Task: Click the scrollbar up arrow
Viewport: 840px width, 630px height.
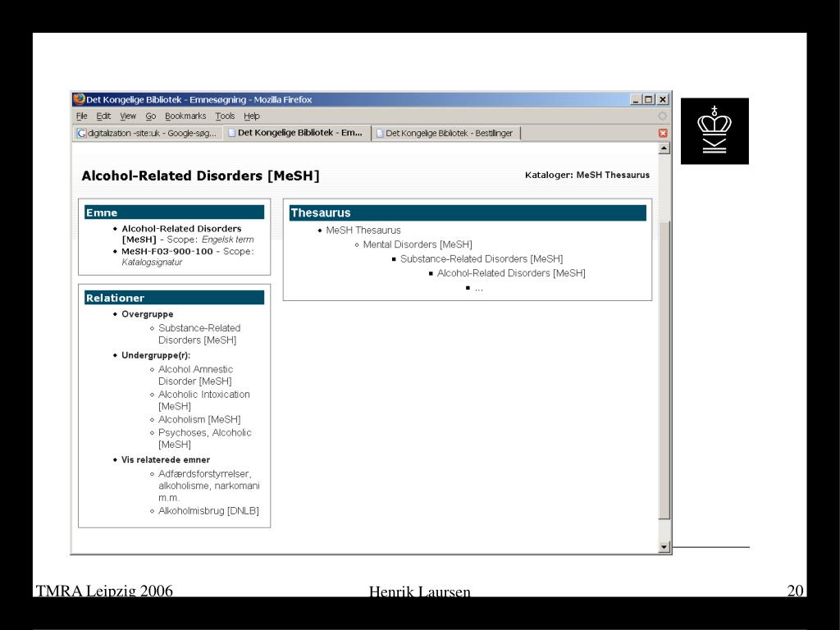Action: tap(664, 148)
